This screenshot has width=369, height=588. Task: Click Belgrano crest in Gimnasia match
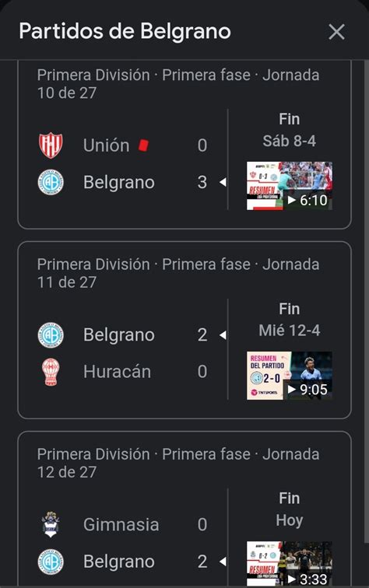pos(51,562)
